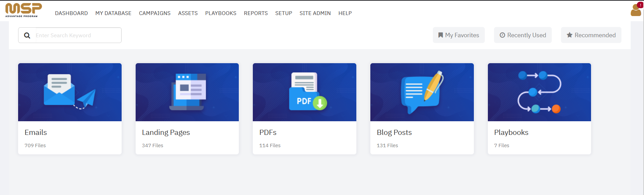Open the Campaigns menu
This screenshot has width=644, height=195.
[x=155, y=13]
